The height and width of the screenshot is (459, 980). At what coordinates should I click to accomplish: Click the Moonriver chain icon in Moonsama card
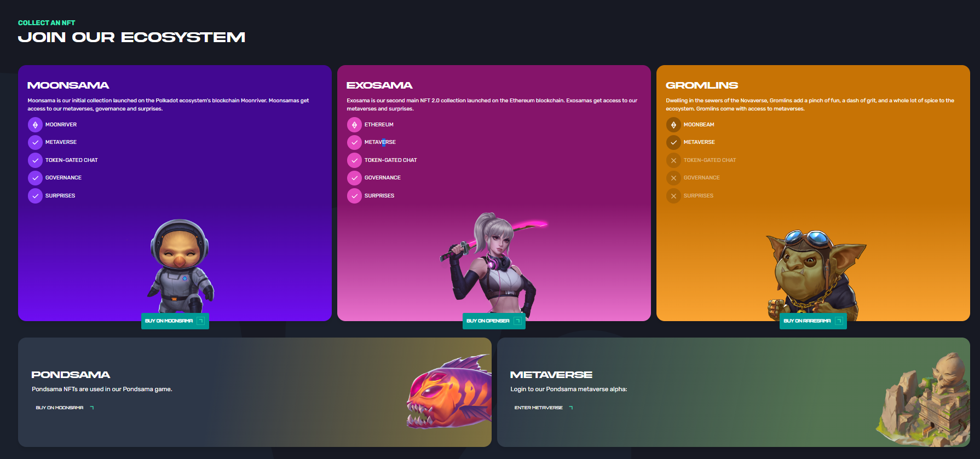point(35,125)
